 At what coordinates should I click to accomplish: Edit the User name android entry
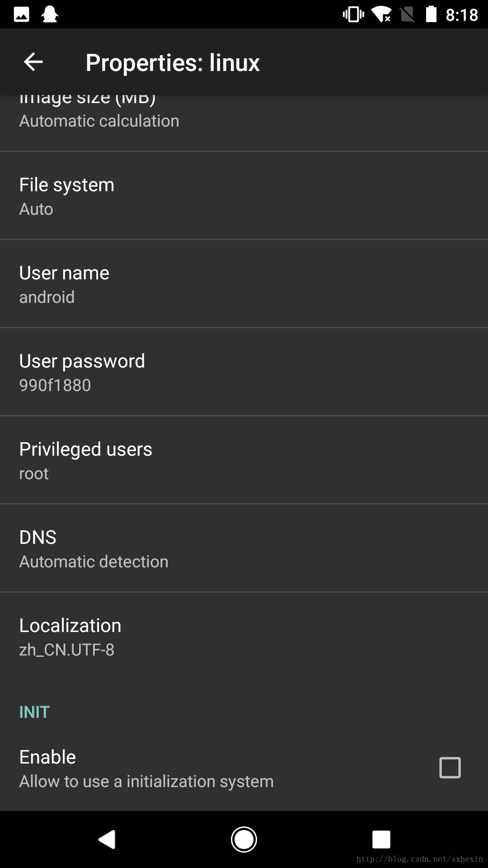[244, 284]
